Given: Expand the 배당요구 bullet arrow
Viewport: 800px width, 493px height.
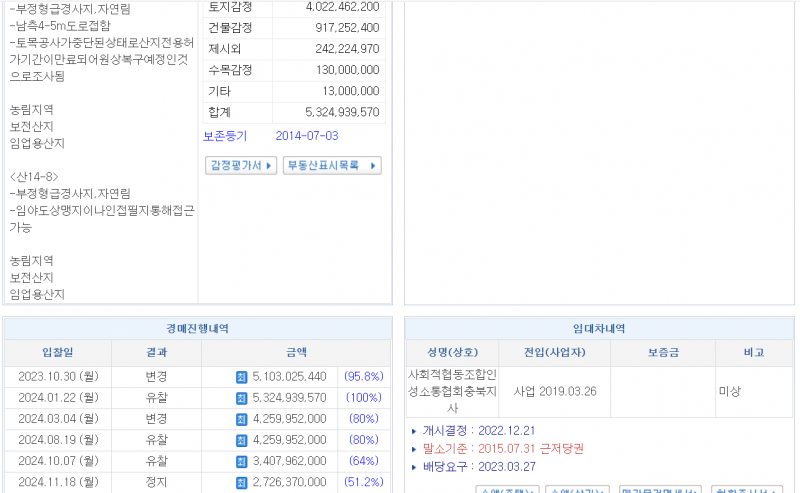Looking at the screenshot, I should tap(415, 467).
